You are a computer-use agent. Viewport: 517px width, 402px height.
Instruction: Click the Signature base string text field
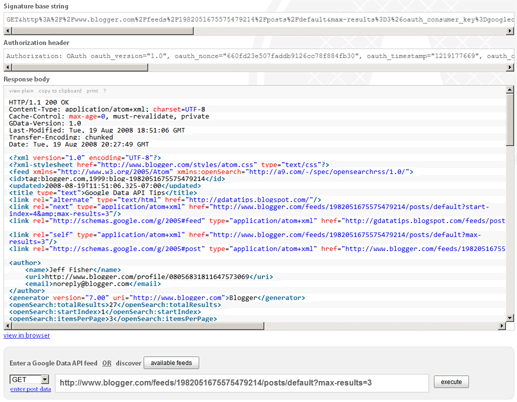click(x=259, y=20)
